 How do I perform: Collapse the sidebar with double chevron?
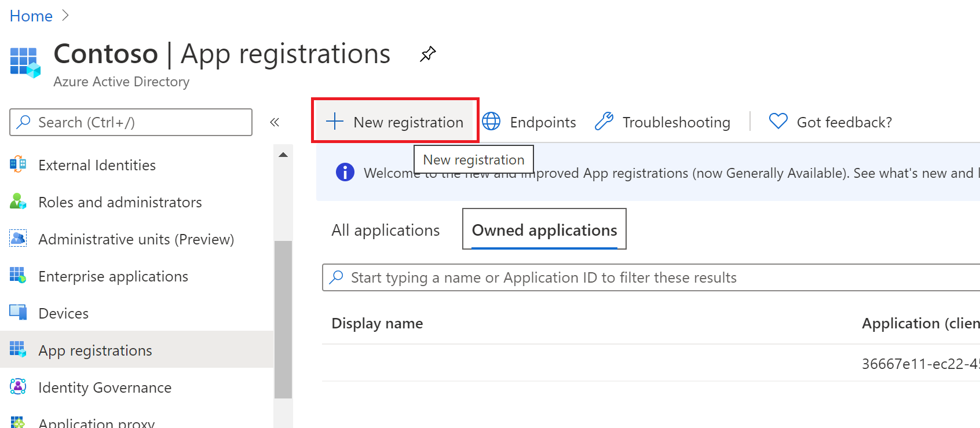275,122
